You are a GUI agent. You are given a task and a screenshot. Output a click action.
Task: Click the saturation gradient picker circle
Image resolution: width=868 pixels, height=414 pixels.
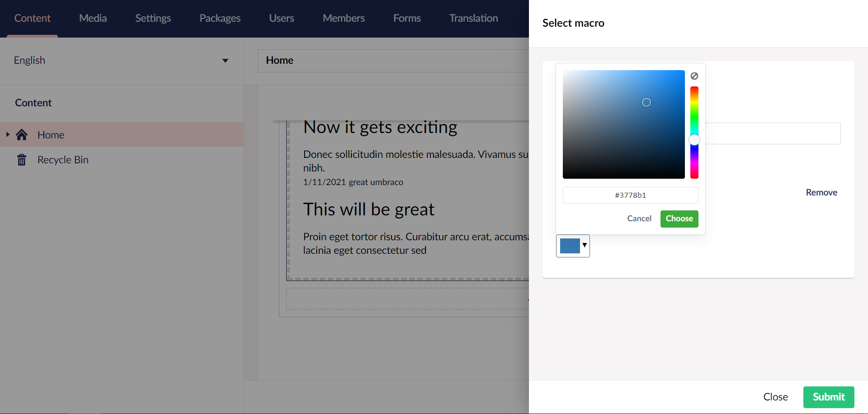pyautogui.click(x=646, y=102)
